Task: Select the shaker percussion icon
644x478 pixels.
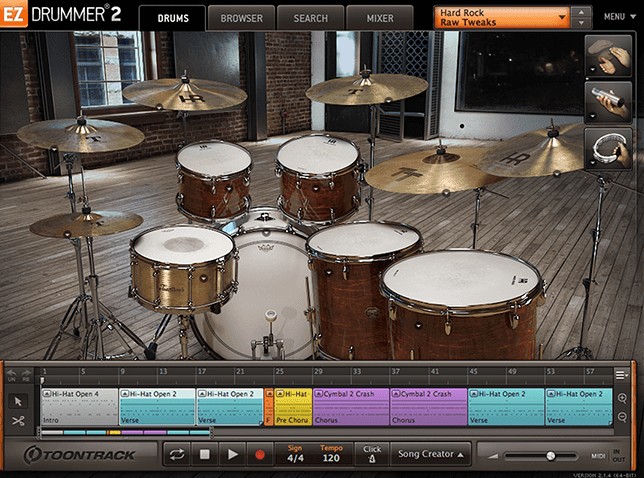Action: point(609,100)
